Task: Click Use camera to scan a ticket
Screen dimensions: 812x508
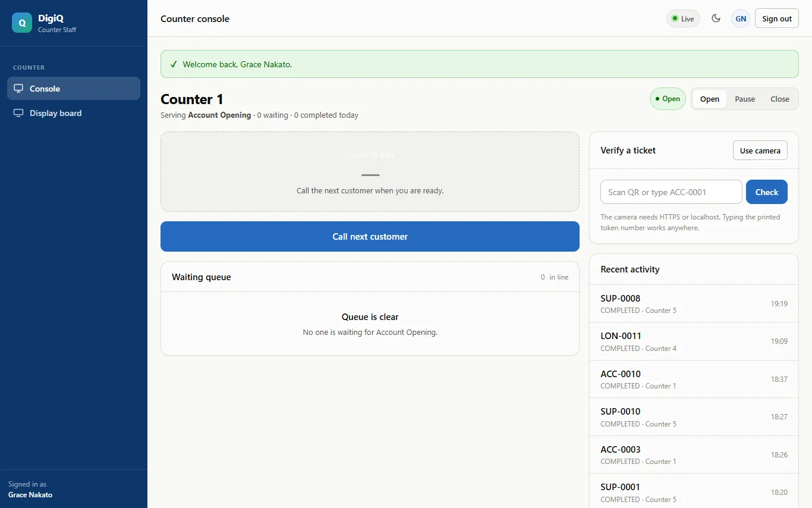Action: [760, 150]
